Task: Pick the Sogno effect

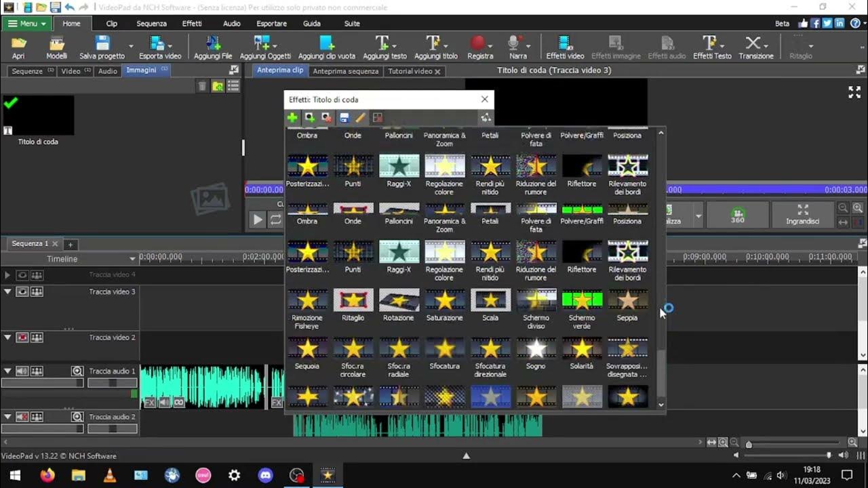Action: 536,354
